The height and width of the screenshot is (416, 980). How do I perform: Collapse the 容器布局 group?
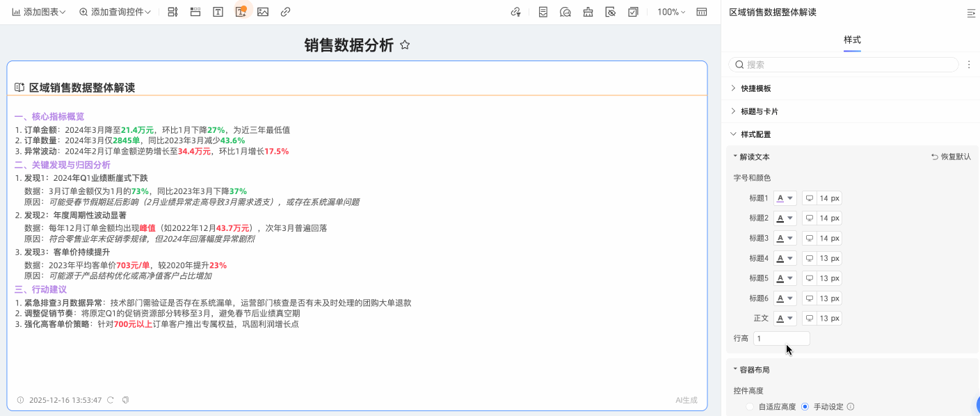coord(750,370)
